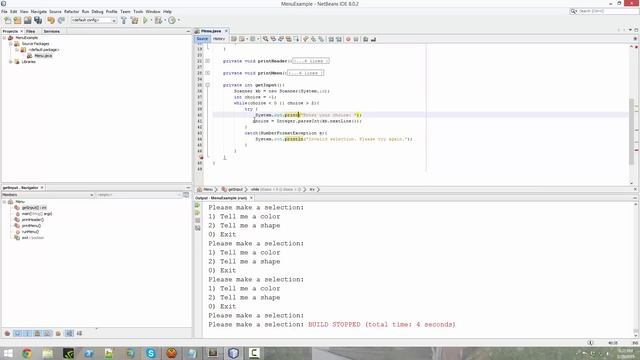Click the Build Project hammer icon
The width and height of the screenshot is (640, 360).
(x=124, y=20)
